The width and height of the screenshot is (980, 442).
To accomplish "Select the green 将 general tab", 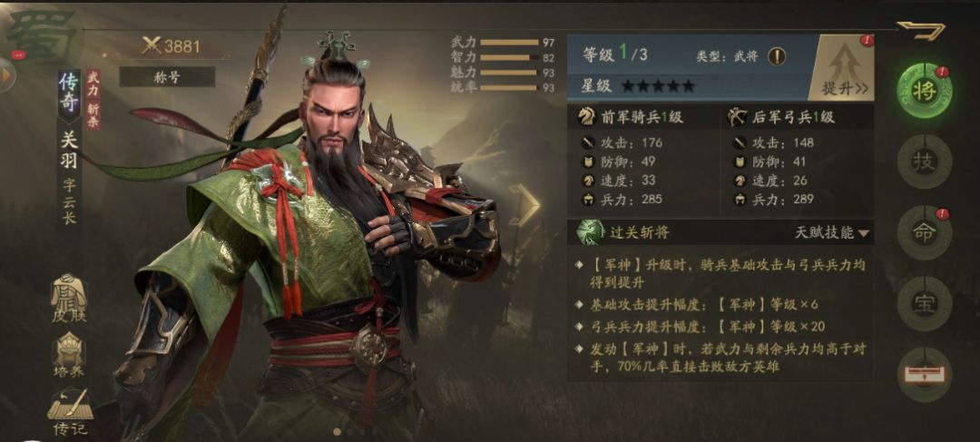I will click(x=924, y=91).
